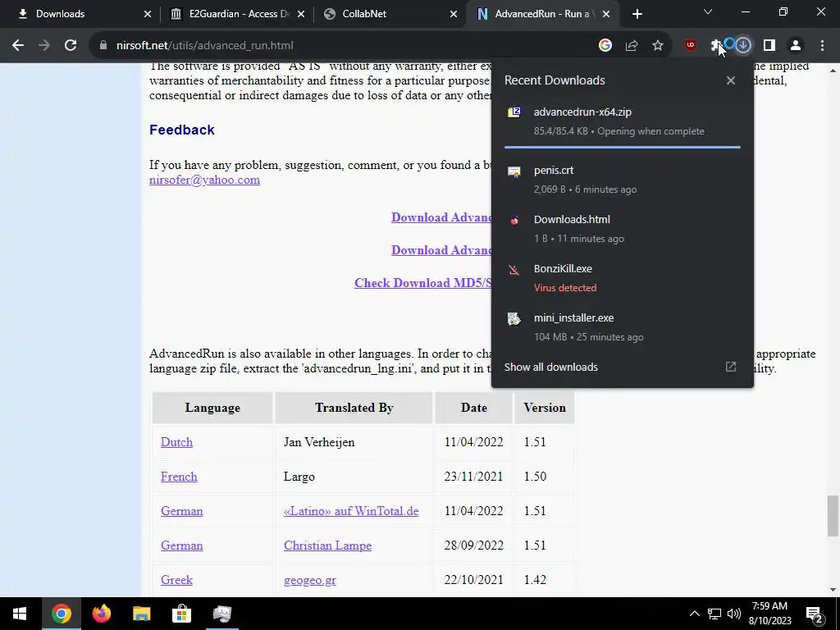The image size is (840, 630).
Task: Click Show all downloads
Action: [550, 367]
